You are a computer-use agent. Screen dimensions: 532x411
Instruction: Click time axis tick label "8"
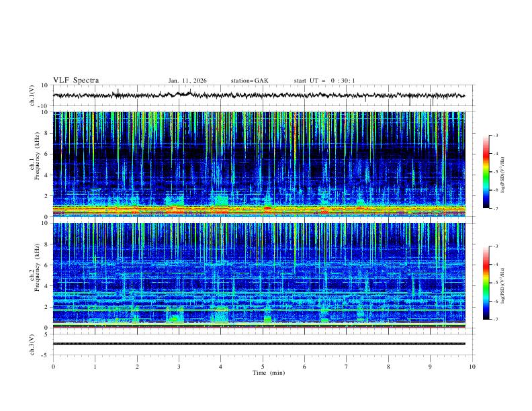(388, 367)
